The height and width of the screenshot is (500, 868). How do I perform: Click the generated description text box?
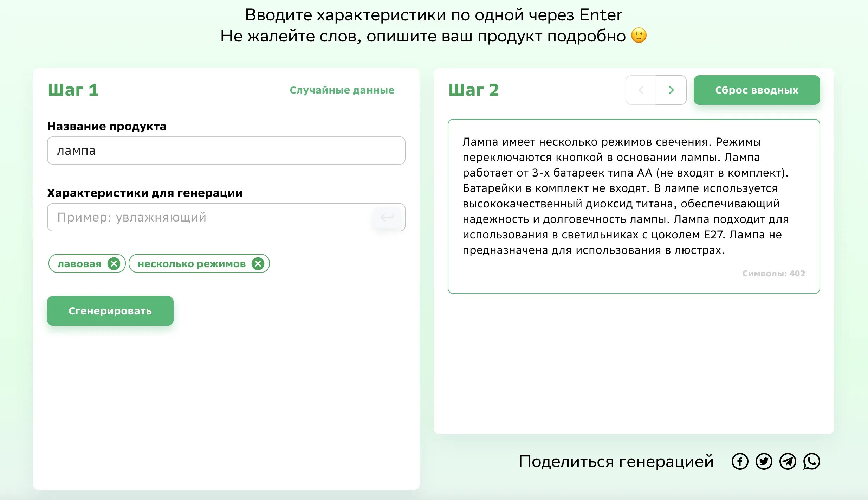pyautogui.click(x=626, y=196)
